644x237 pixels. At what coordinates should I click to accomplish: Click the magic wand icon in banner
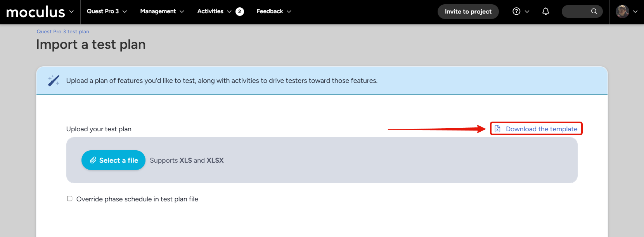[x=54, y=81]
